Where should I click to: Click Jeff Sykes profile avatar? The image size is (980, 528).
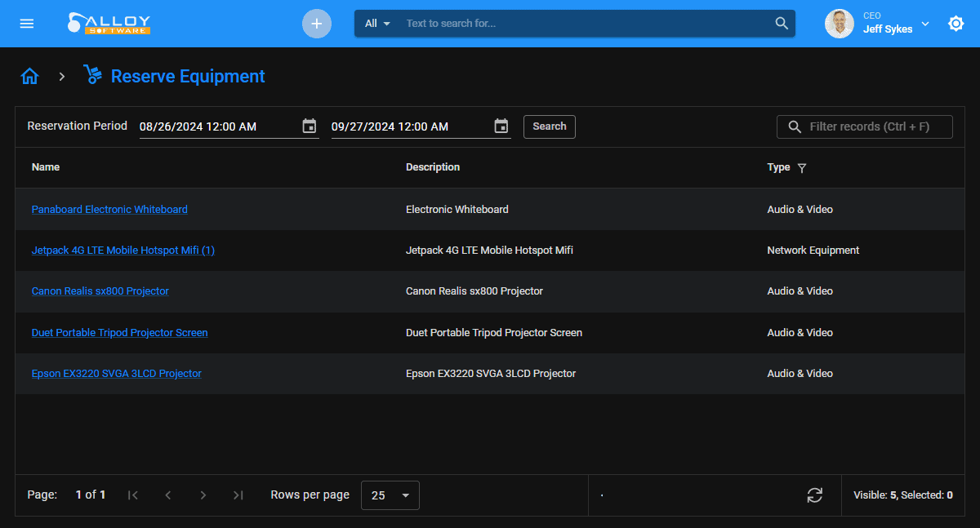[840, 24]
